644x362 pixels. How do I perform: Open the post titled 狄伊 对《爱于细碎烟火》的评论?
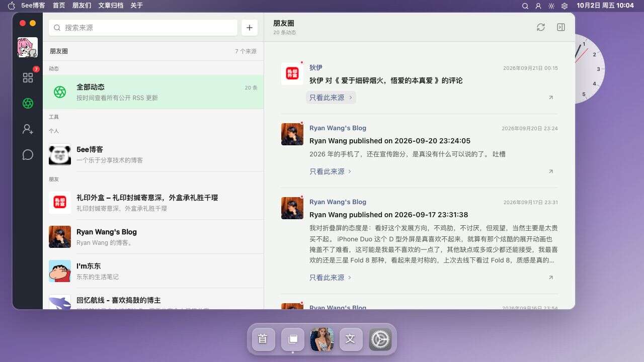386,80
